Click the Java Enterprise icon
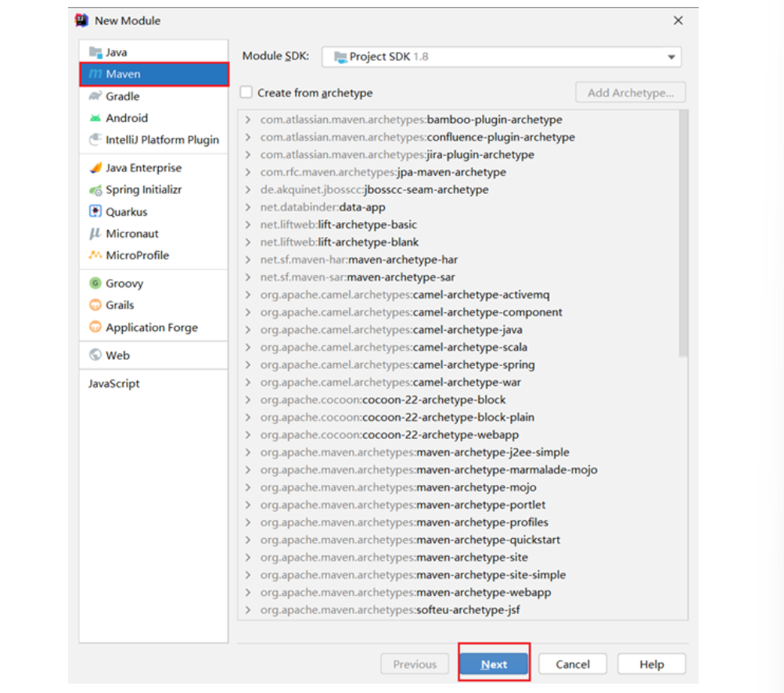The width and height of the screenshot is (784, 693). tap(95, 167)
